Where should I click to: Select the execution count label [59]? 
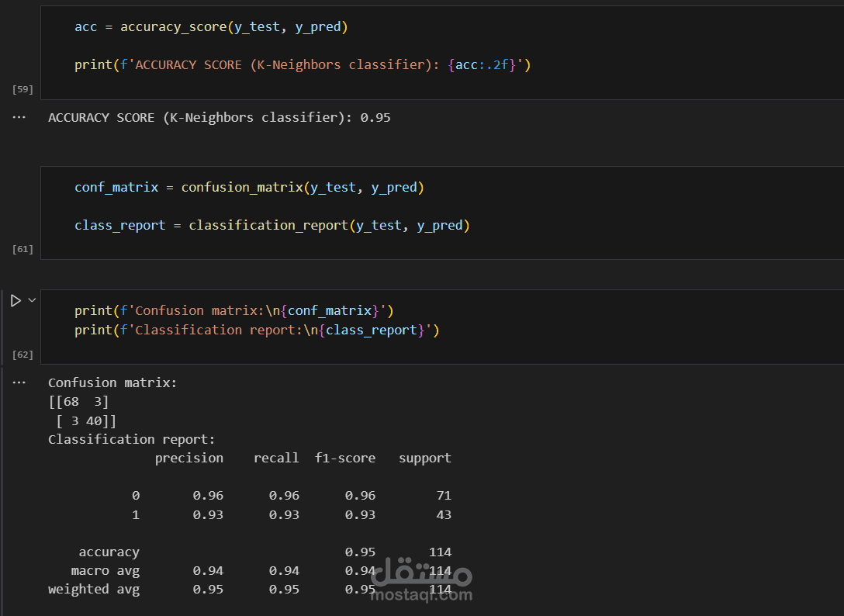[22, 89]
